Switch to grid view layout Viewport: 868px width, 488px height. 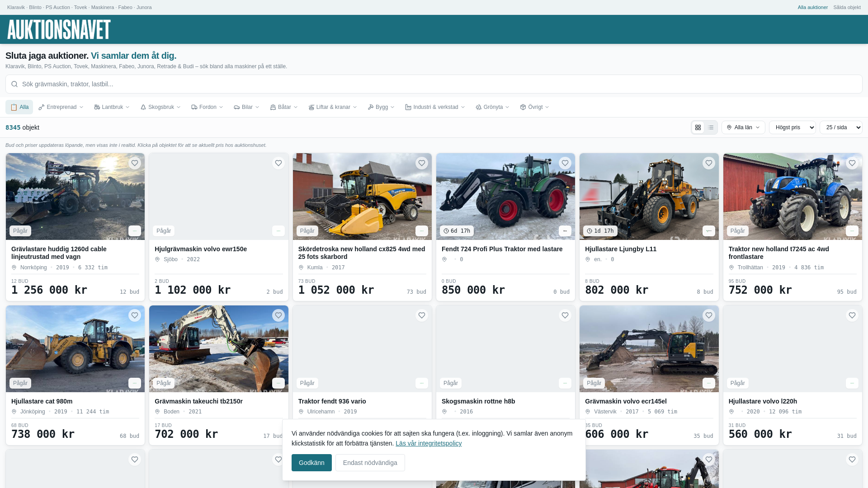click(698, 127)
